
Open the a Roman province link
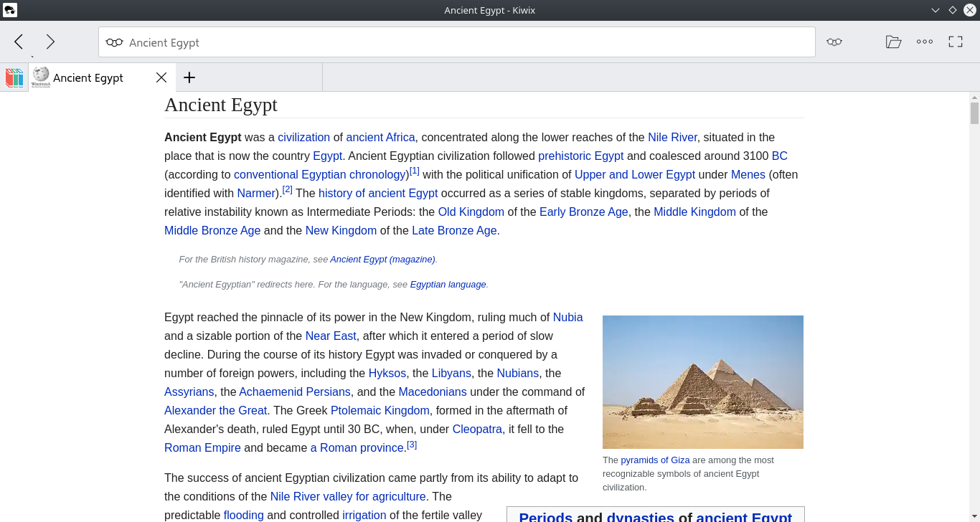(x=357, y=447)
